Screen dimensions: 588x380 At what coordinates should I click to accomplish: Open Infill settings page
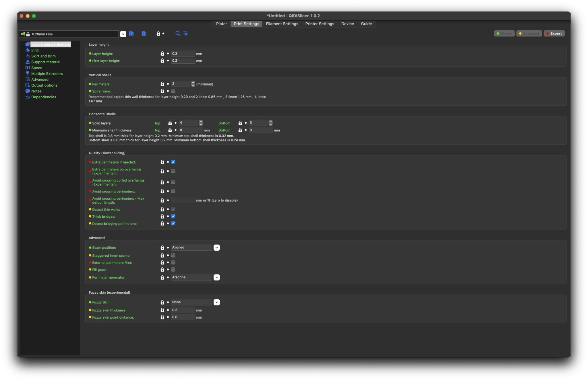(x=35, y=50)
